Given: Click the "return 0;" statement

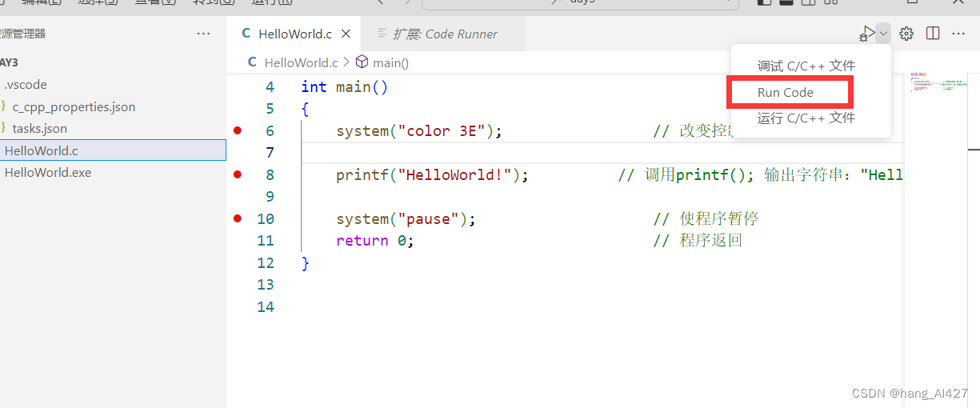Looking at the screenshot, I should [x=375, y=241].
